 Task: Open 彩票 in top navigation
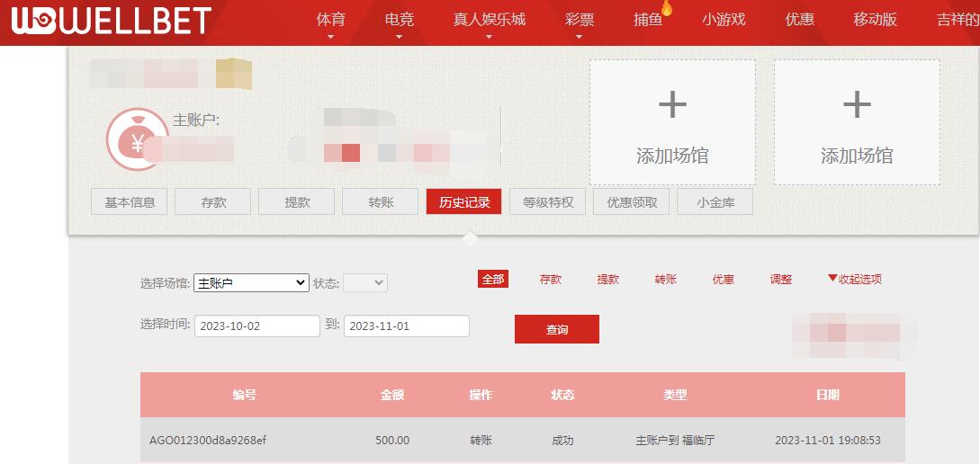coord(580,20)
